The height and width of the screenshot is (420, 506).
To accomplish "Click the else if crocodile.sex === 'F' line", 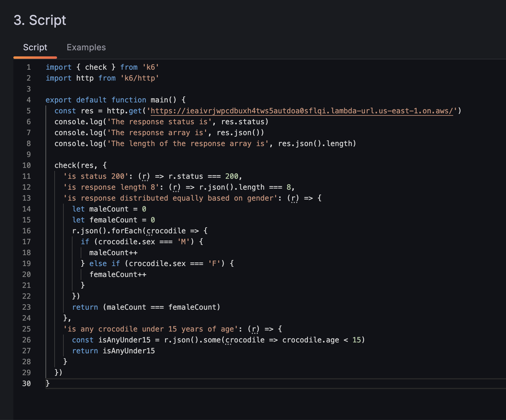I will pos(157,264).
